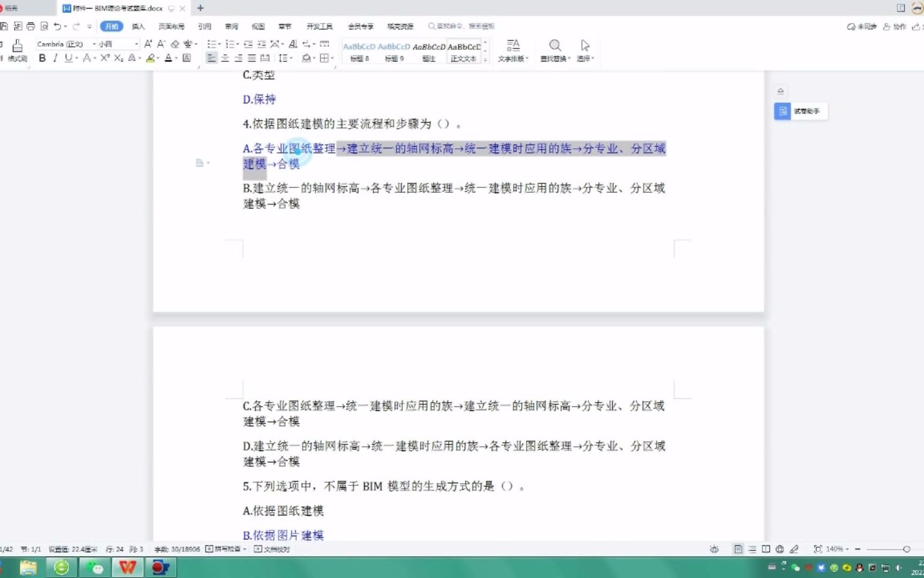Open the 引用 ribbon tab
This screenshot has width=924, height=578.
pyautogui.click(x=204, y=26)
